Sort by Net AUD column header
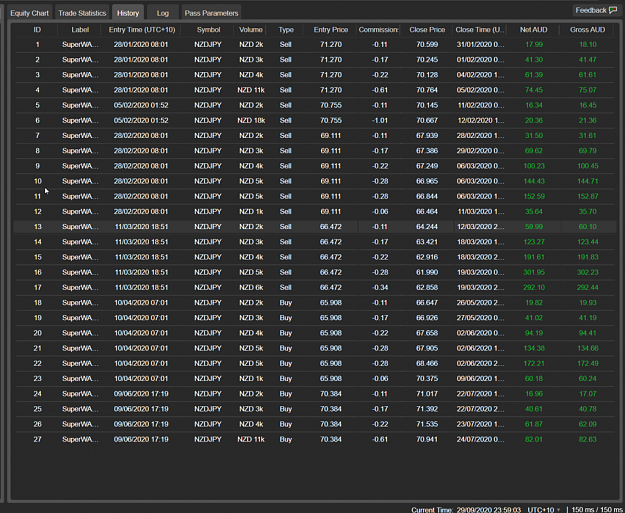Image resolution: width=625 pixels, height=513 pixels. (x=534, y=29)
